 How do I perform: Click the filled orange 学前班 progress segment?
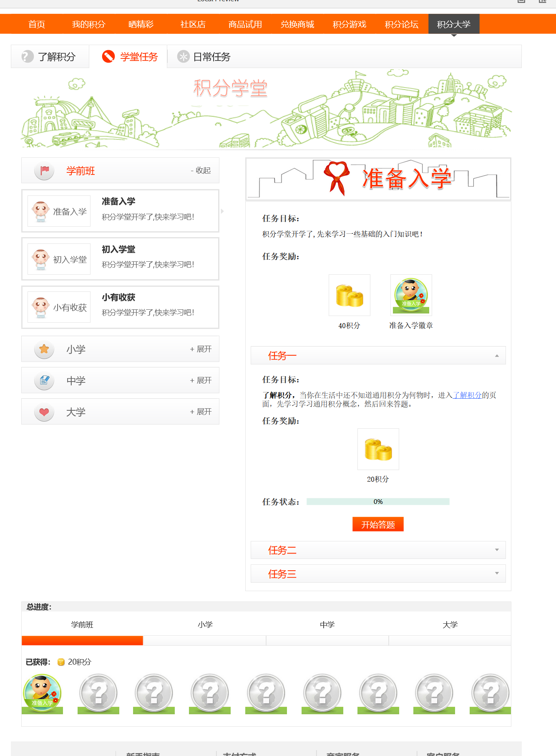click(x=82, y=640)
